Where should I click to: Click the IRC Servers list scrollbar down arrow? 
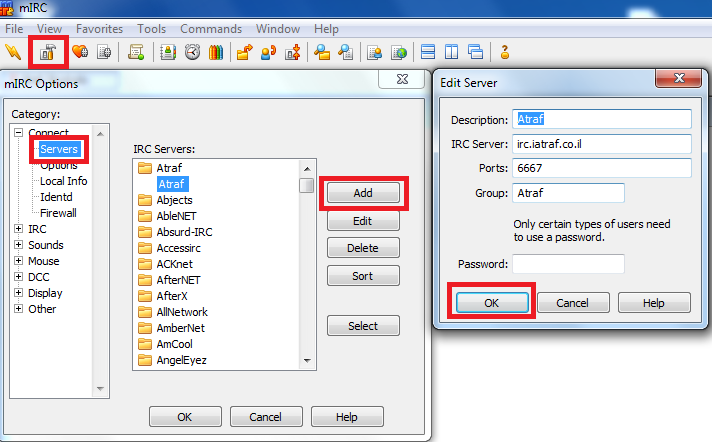(x=307, y=362)
